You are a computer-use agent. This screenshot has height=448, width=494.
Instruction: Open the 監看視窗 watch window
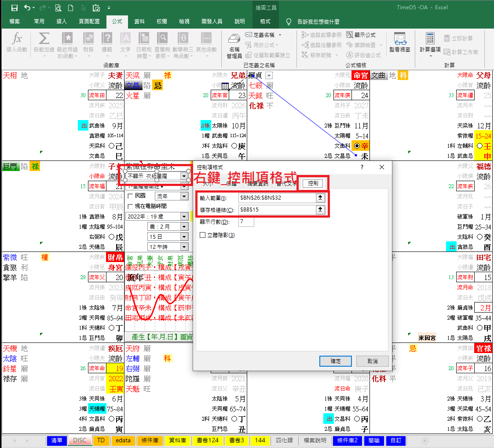(400, 42)
